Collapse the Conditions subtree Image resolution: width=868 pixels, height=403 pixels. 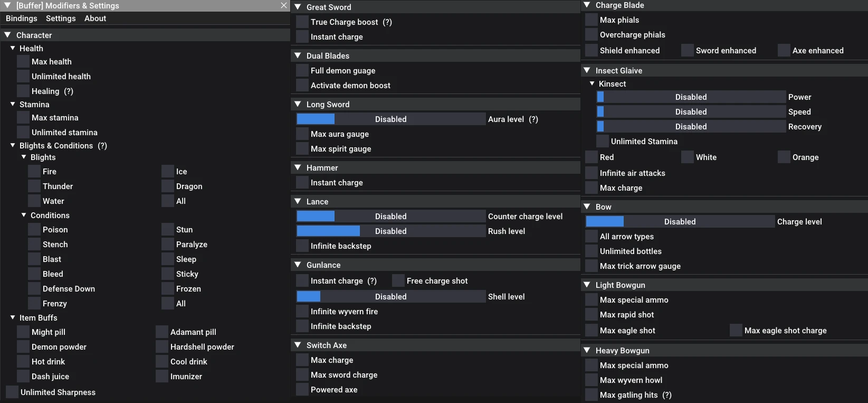[24, 215]
